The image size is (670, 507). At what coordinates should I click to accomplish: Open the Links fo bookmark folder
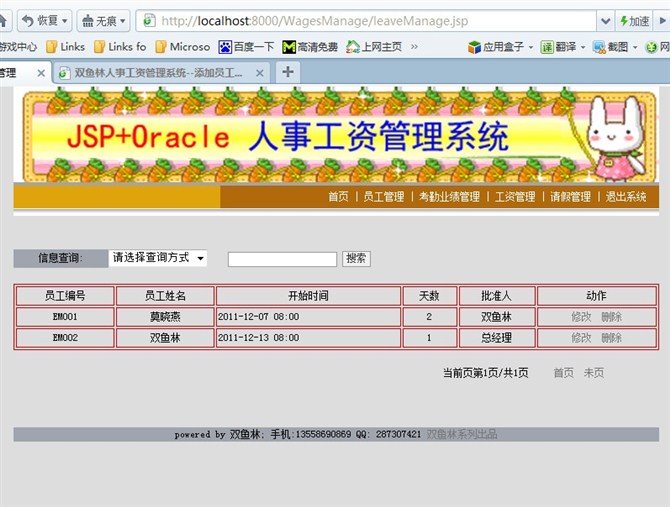pyautogui.click(x=120, y=47)
